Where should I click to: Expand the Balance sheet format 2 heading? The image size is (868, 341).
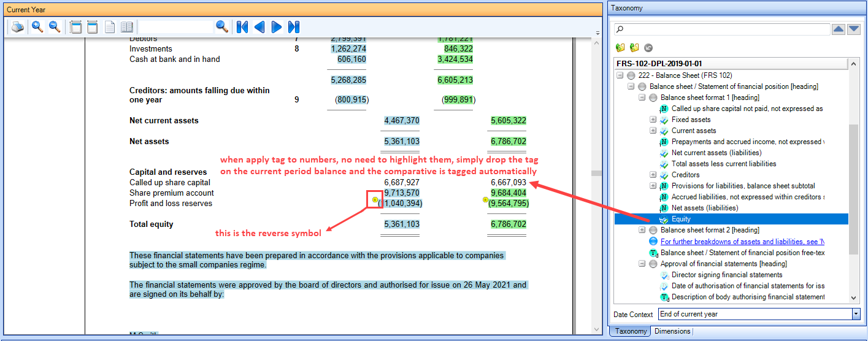click(x=642, y=230)
